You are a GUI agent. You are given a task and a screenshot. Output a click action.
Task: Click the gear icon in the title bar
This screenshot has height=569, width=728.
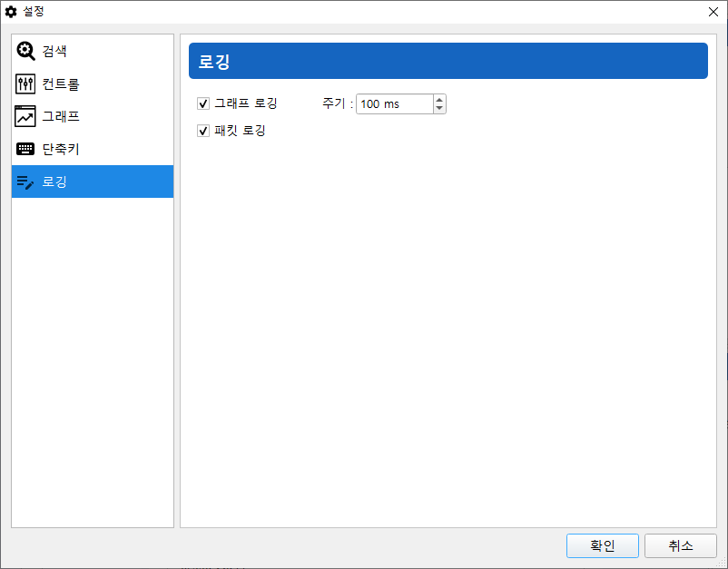pyautogui.click(x=12, y=12)
